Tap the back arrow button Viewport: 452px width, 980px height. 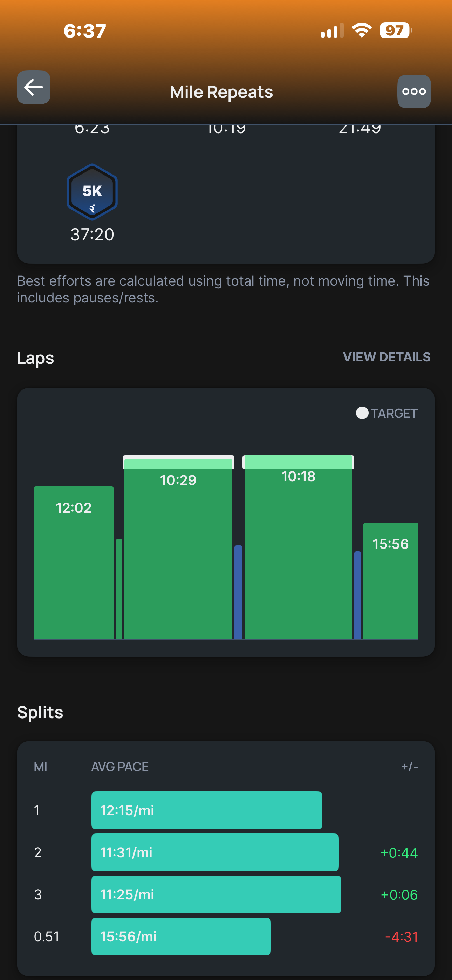pos(34,87)
